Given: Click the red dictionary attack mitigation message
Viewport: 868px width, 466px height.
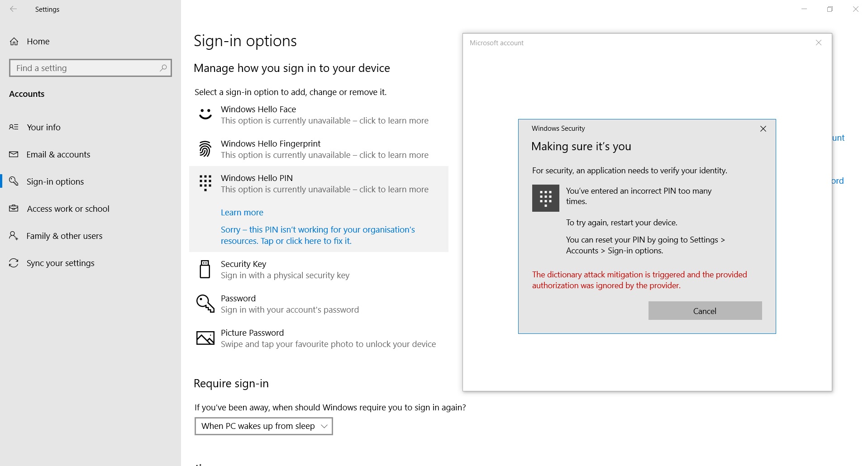Looking at the screenshot, I should 639,280.
